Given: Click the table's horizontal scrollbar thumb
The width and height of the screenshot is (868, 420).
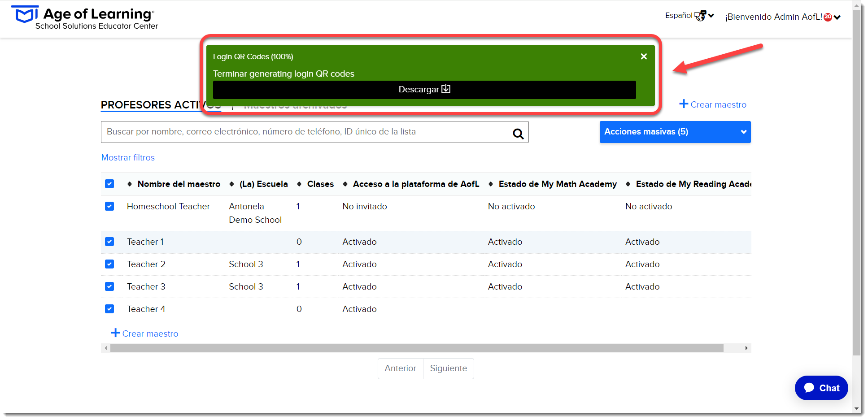Looking at the screenshot, I should 417,348.
